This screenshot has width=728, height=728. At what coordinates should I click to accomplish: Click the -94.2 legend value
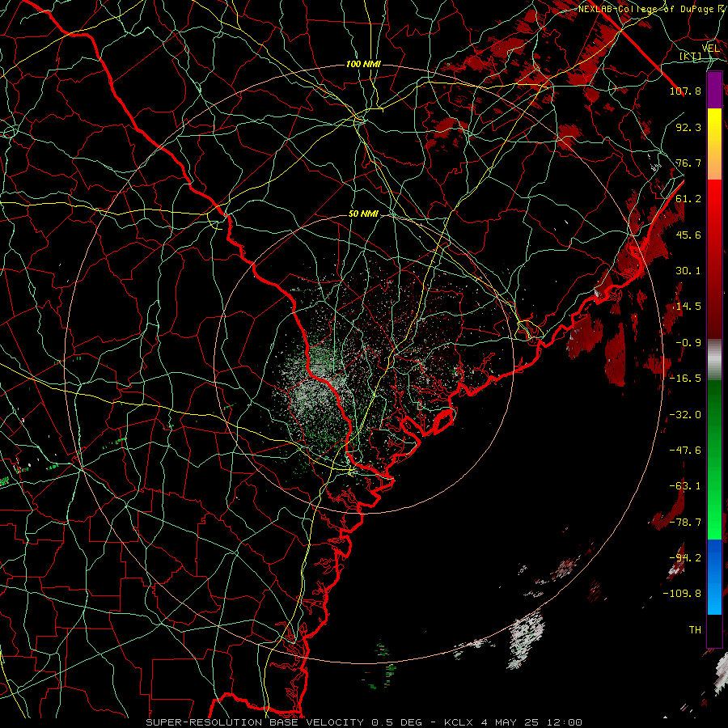[685, 558]
